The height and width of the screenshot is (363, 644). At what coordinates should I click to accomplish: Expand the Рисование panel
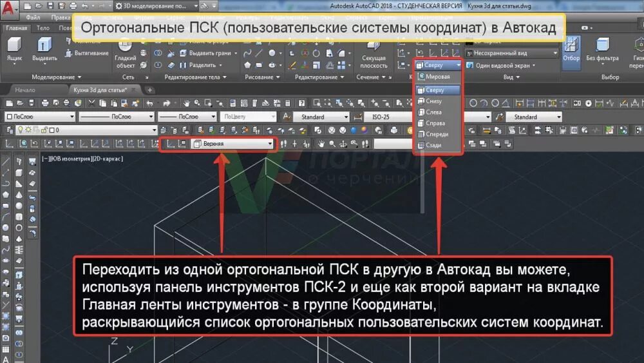(x=262, y=77)
